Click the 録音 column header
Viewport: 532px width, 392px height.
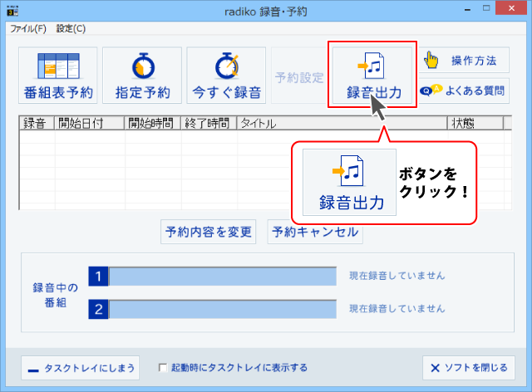pyautogui.click(x=37, y=123)
